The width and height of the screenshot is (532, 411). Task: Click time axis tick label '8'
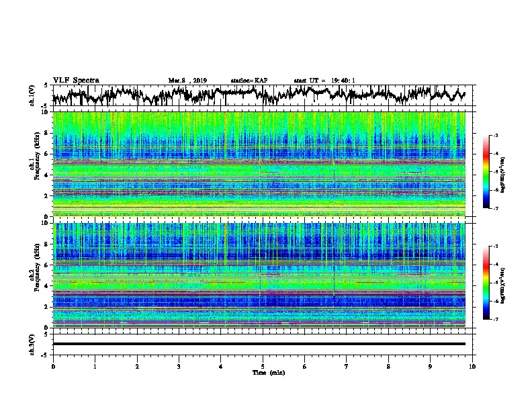click(388, 367)
